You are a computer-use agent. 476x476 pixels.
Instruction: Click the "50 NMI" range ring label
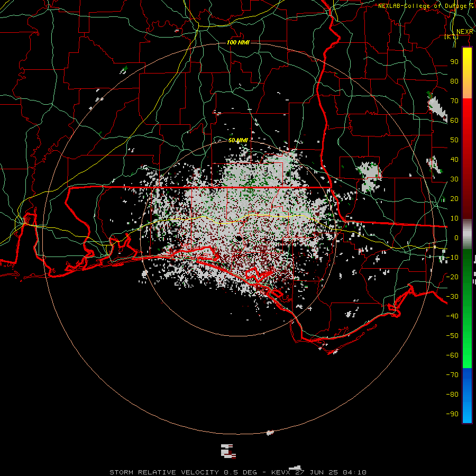238,140
